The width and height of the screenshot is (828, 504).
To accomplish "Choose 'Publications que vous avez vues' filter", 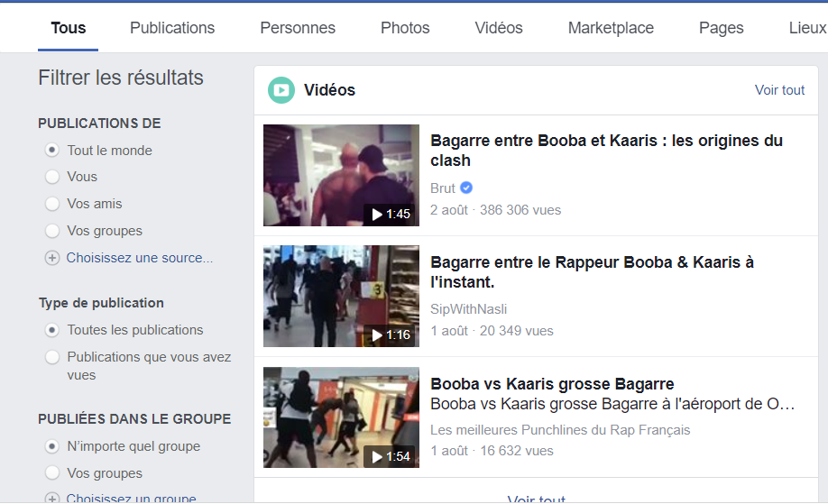I will point(52,357).
